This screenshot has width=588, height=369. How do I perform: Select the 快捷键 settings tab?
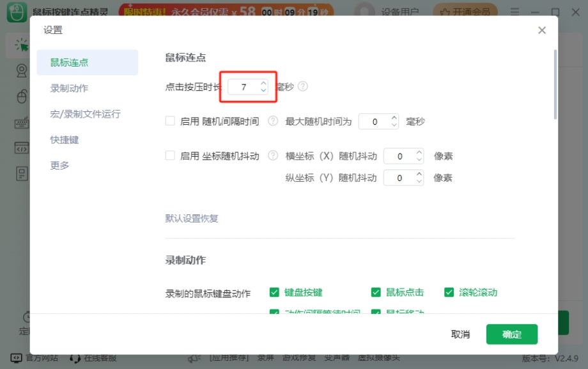click(64, 139)
